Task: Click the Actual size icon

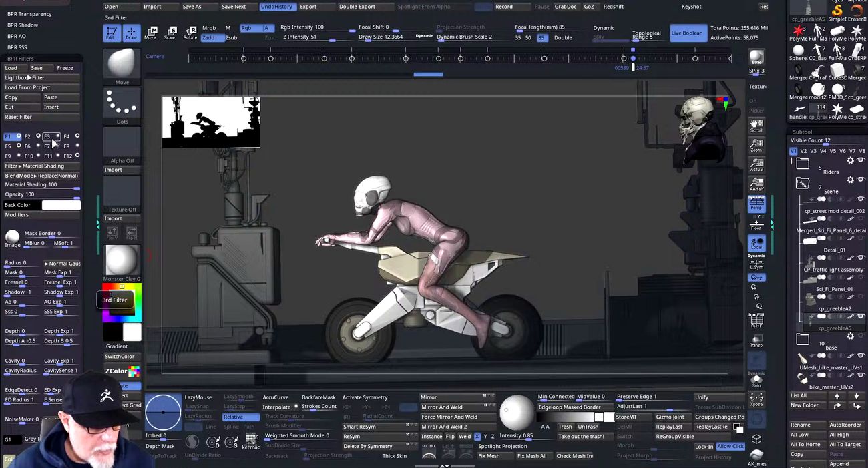Action: 756,165
